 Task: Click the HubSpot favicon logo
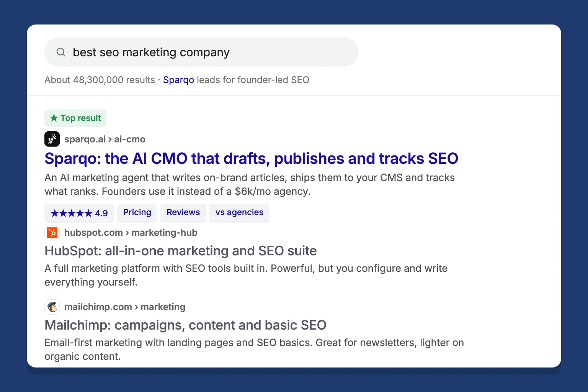(52, 232)
